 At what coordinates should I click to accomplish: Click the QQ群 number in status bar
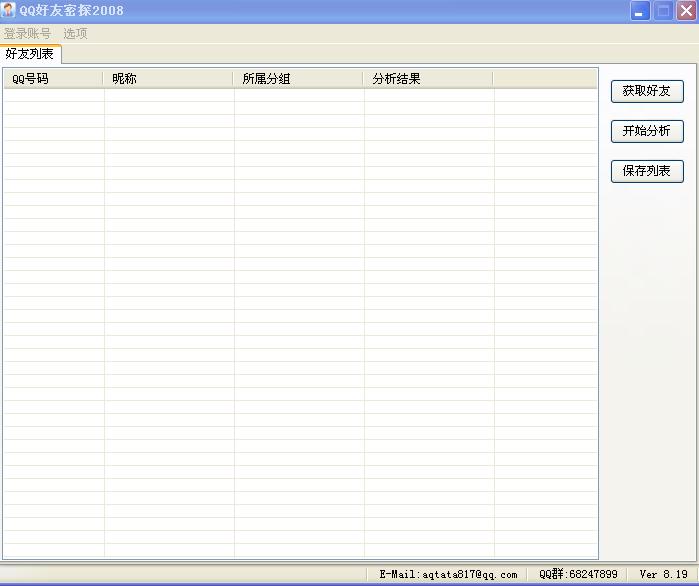click(x=578, y=575)
